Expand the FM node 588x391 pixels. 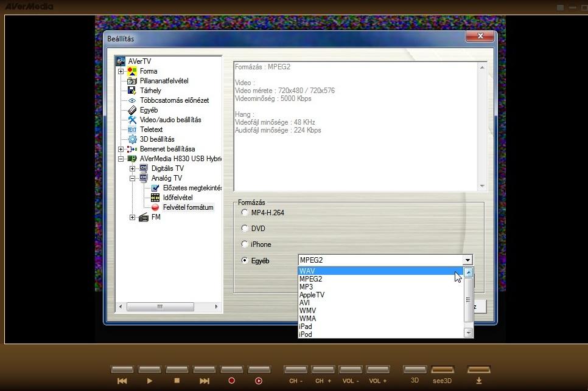point(132,217)
